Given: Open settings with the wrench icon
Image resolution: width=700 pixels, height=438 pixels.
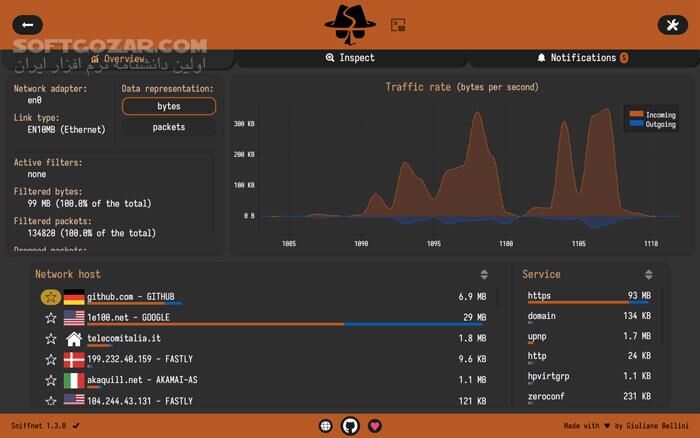Looking at the screenshot, I should coord(671,25).
